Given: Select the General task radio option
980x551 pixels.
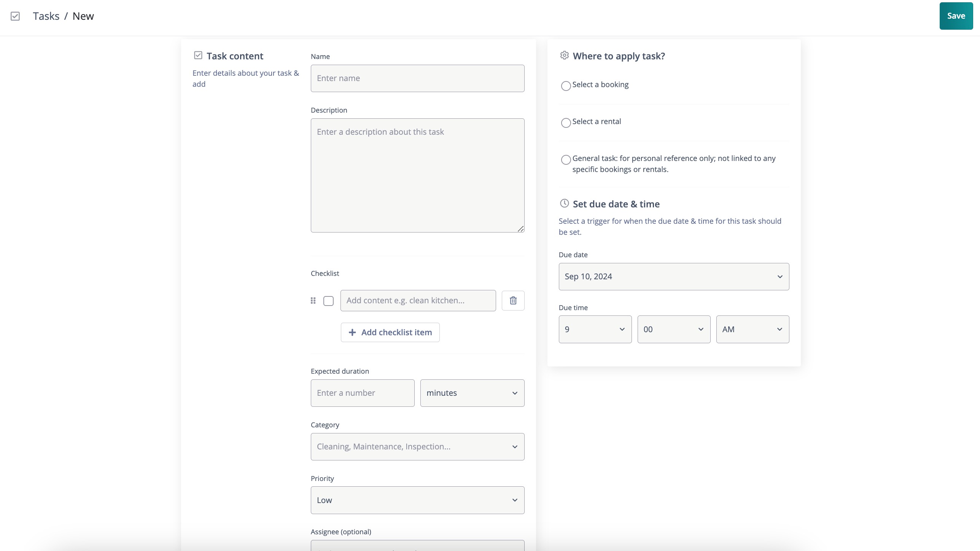Looking at the screenshot, I should (566, 159).
